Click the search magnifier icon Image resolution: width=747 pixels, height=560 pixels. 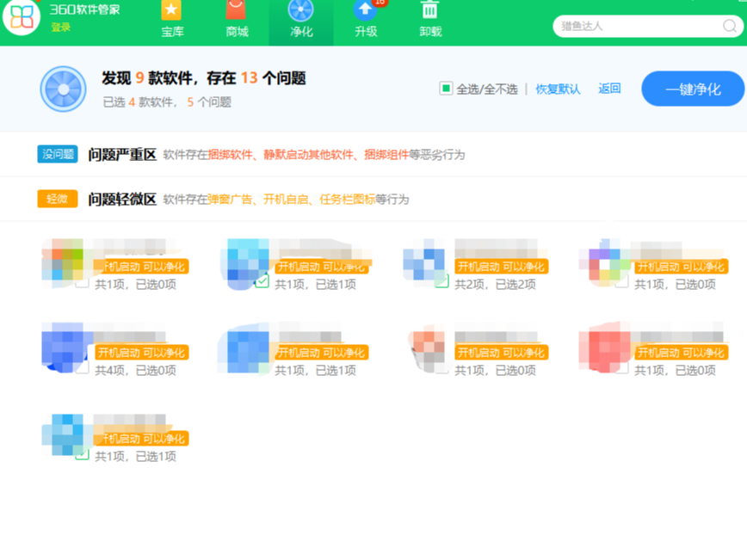click(730, 26)
